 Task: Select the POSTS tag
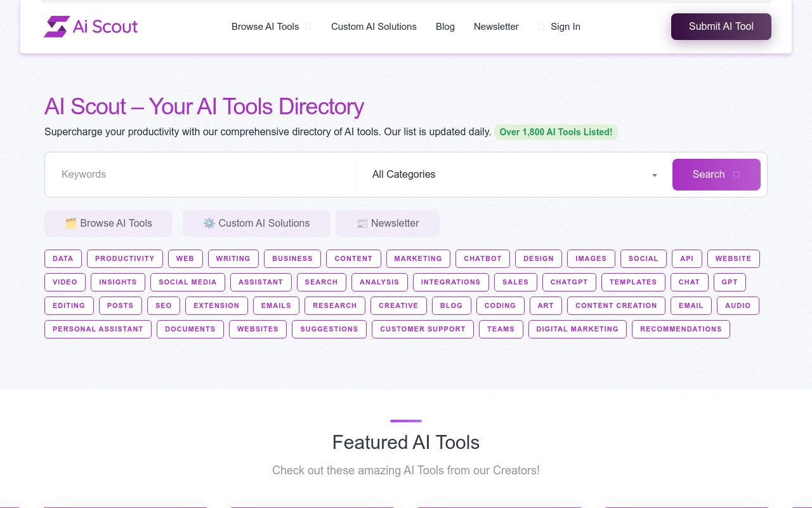[x=121, y=305]
